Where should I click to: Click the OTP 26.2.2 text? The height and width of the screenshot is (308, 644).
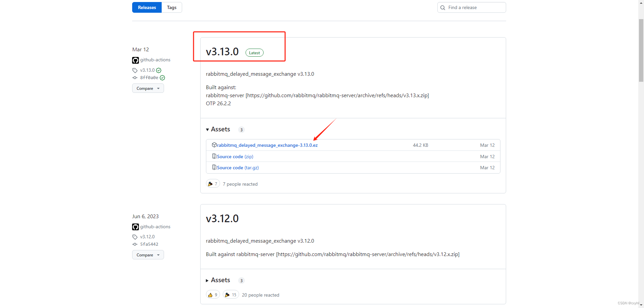[x=218, y=104]
